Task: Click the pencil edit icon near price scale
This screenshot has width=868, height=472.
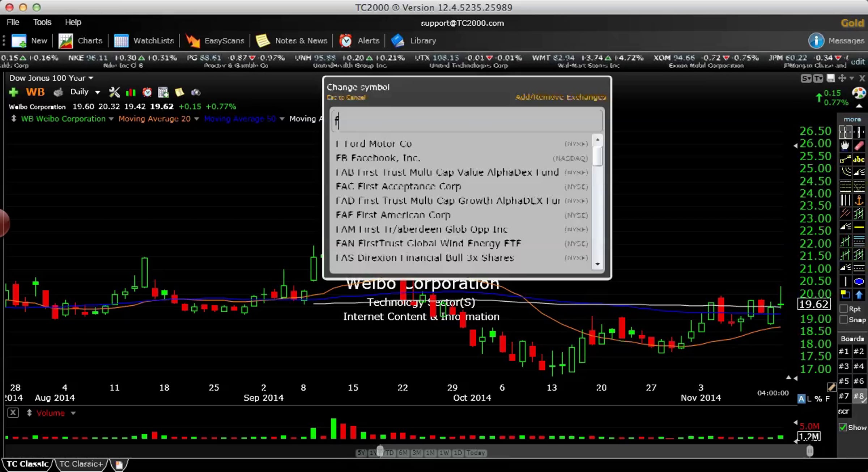Action: (x=831, y=387)
